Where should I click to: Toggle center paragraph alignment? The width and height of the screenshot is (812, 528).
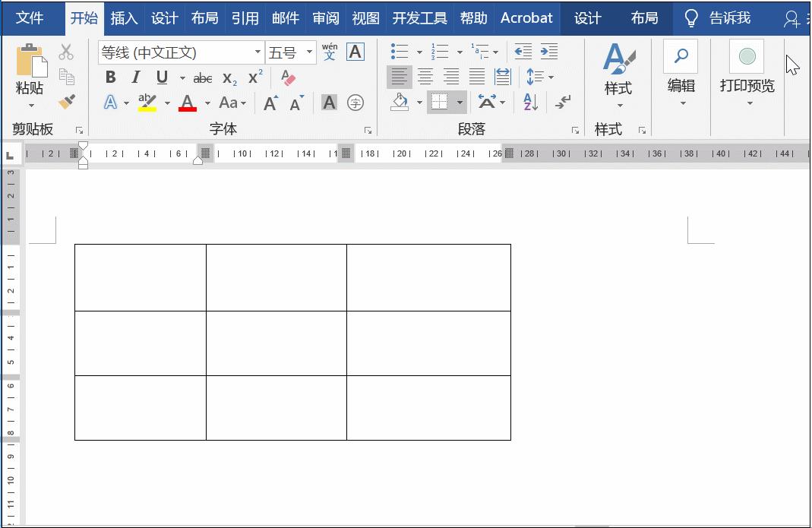click(425, 76)
